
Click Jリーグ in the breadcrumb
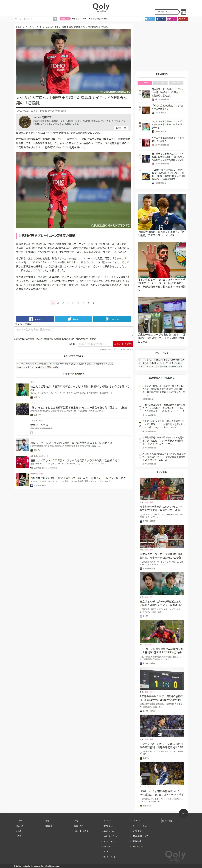(39, 27)
